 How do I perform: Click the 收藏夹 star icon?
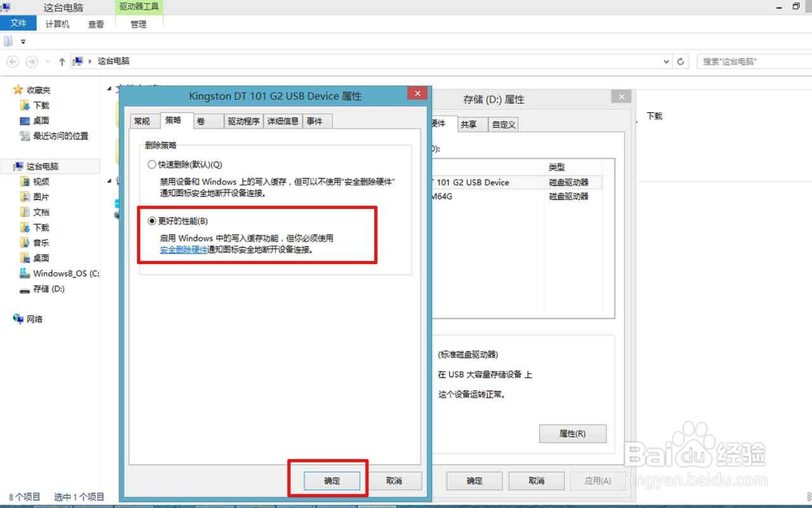click(18, 89)
